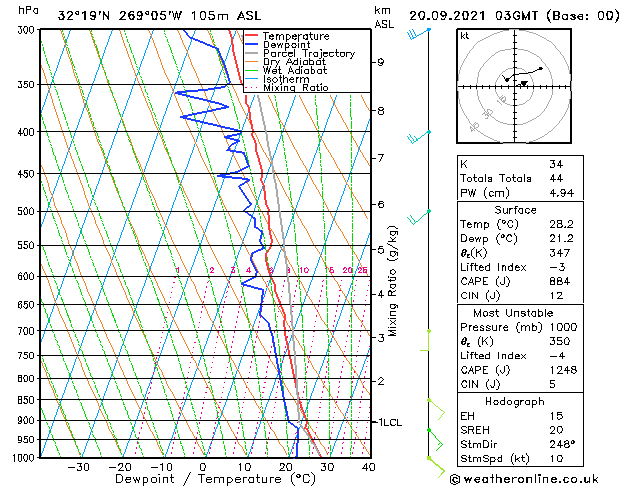Click the StmDir value in Hodograph table

(x=562, y=444)
